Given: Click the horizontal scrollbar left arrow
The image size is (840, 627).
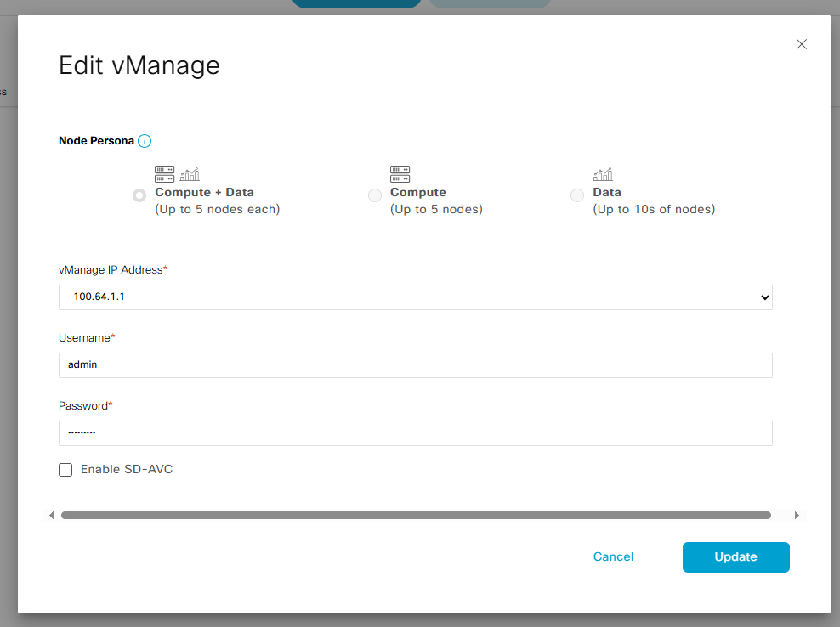Looking at the screenshot, I should tap(51, 515).
